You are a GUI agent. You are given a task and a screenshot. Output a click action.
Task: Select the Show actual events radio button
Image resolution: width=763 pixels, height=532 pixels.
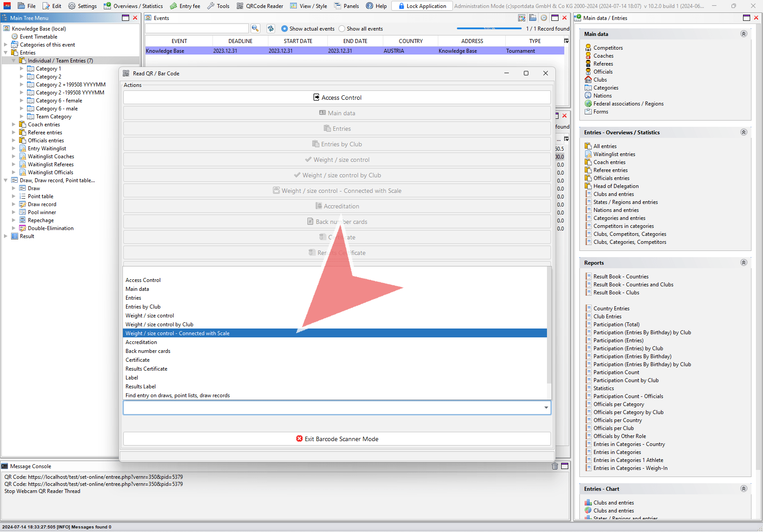(x=285, y=29)
